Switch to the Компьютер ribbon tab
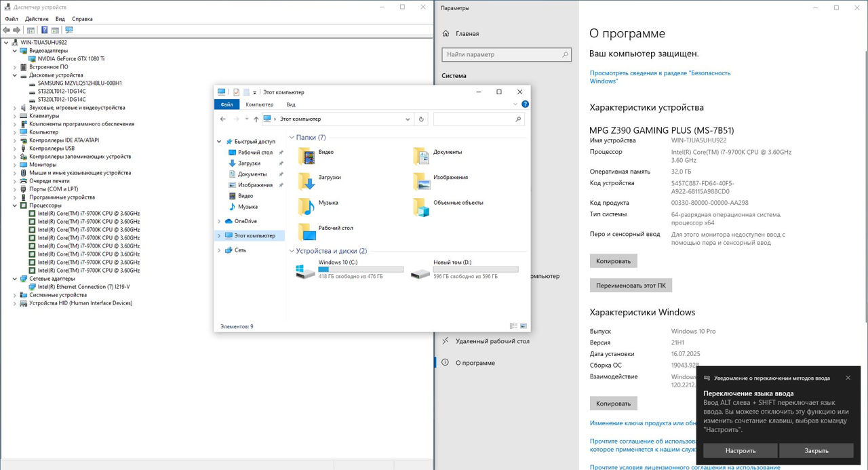 [x=259, y=104]
